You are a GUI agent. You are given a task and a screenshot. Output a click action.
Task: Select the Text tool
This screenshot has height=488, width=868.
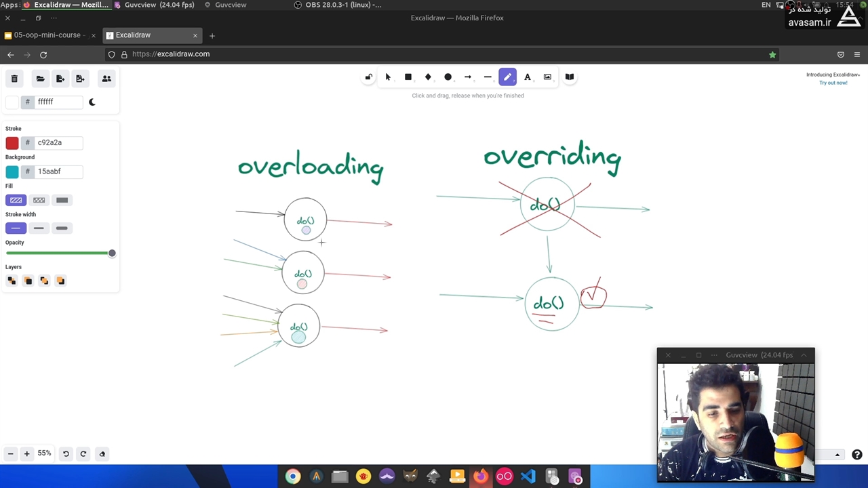pos(528,77)
